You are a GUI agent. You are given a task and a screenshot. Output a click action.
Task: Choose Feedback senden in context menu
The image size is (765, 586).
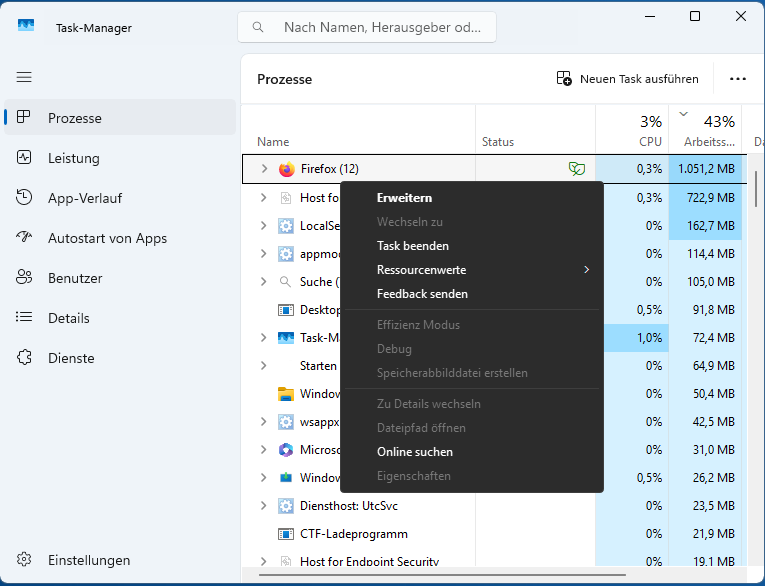point(472,294)
